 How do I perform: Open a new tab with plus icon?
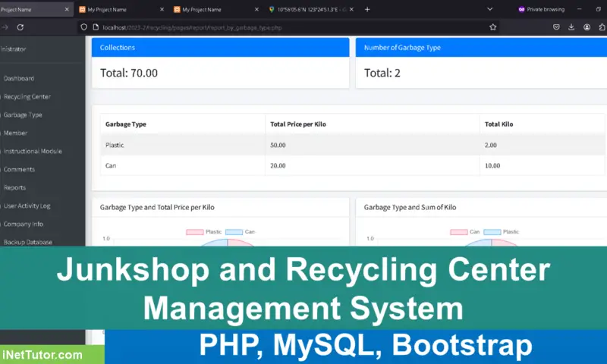pos(368,9)
